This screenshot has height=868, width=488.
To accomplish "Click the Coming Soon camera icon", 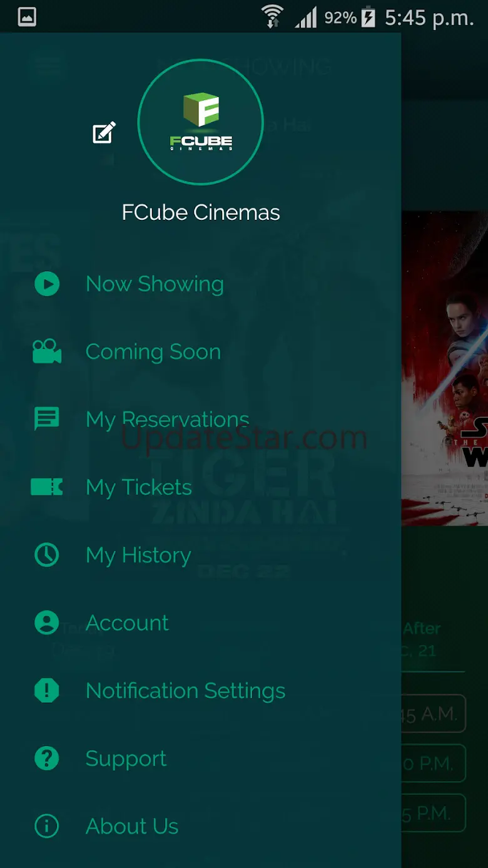I will (47, 351).
